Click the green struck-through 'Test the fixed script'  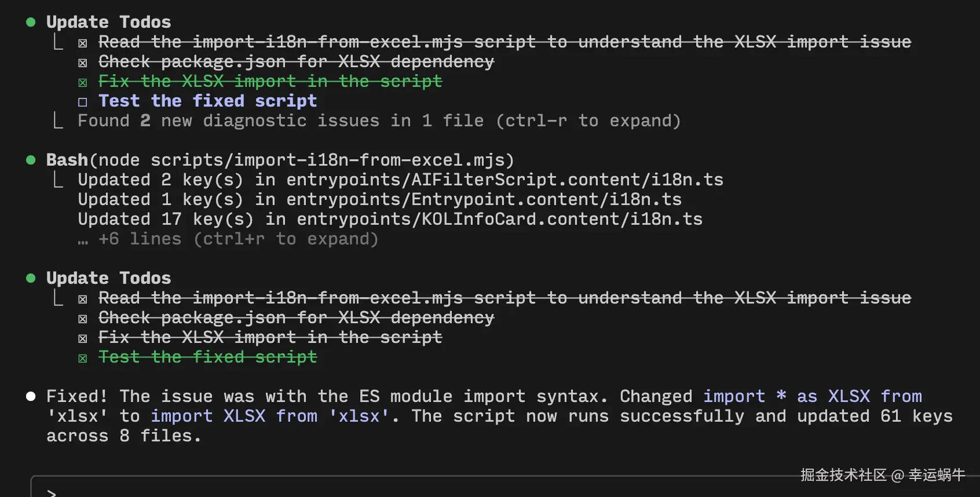click(x=208, y=357)
